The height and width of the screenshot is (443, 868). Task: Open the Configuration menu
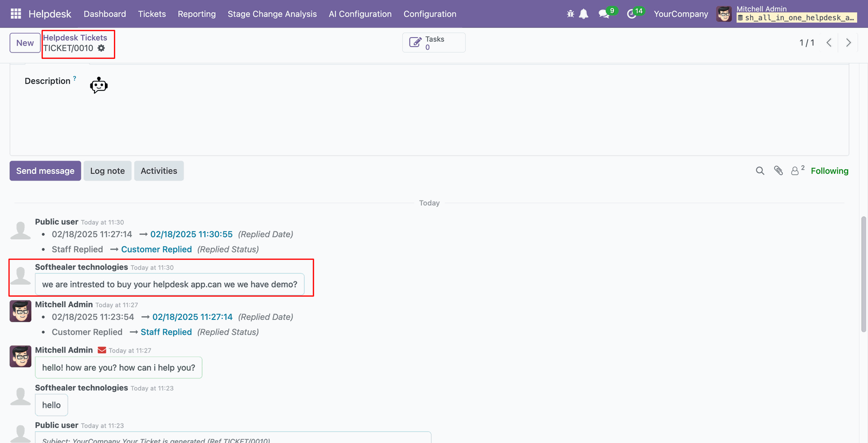[430, 14]
